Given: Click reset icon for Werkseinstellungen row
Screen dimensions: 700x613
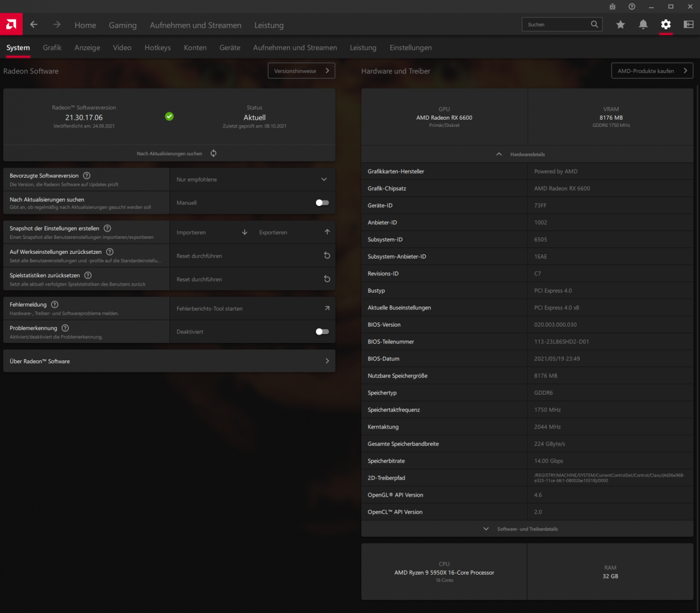Looking at the screenshot, I should point(327,256).
